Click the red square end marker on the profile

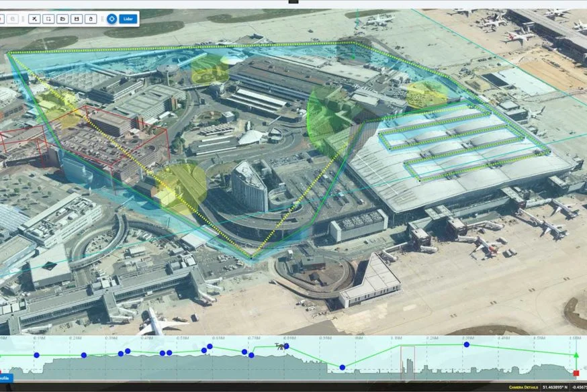click(576, 373)
